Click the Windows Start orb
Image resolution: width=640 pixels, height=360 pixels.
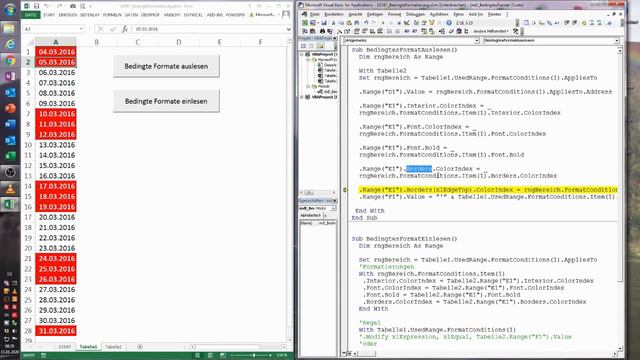point(10,9)
